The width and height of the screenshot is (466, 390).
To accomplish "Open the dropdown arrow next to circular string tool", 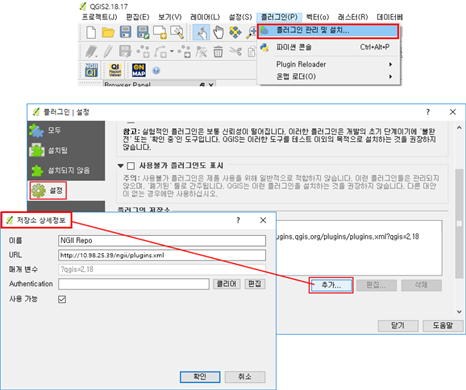I will pyautogui.click(x=172, y=51).
